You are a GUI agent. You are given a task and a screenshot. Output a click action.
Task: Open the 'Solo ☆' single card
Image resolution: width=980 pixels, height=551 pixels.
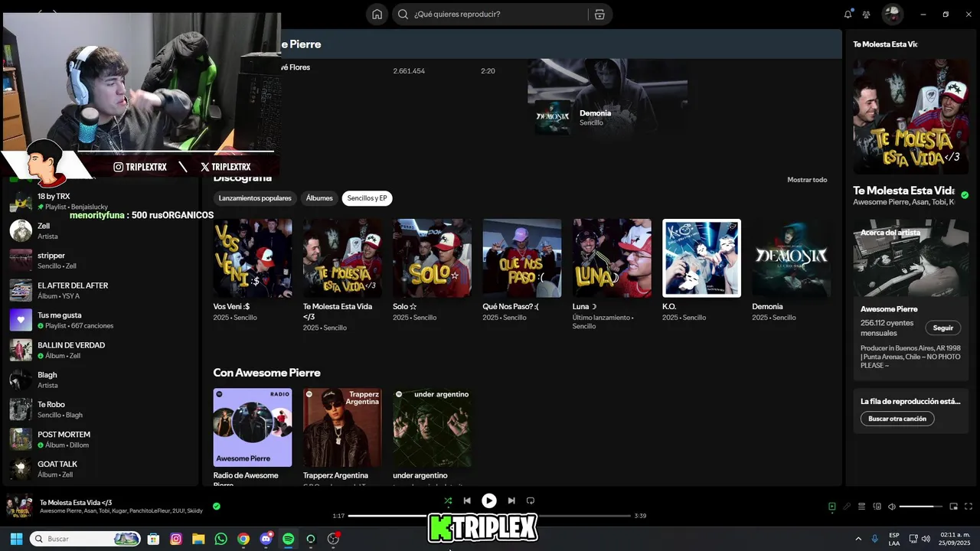coord(432,270)
